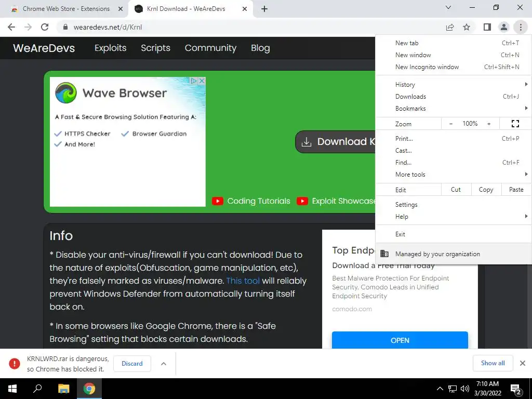
Task: Click the 'This tool' hyperlink
Action: coord(243,281)
